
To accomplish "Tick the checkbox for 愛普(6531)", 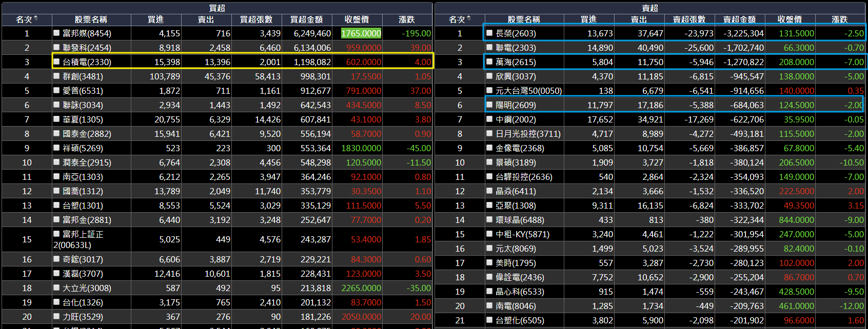I will click(x=56, y=90).
